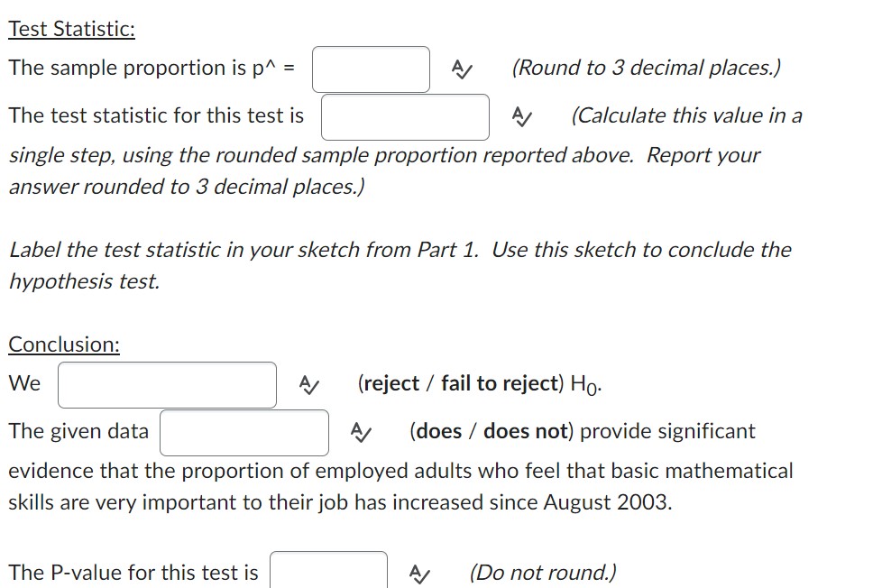Click the 'Test Statistic:' heading
Screen dimensions: 882x588
(x=72, y=28)
